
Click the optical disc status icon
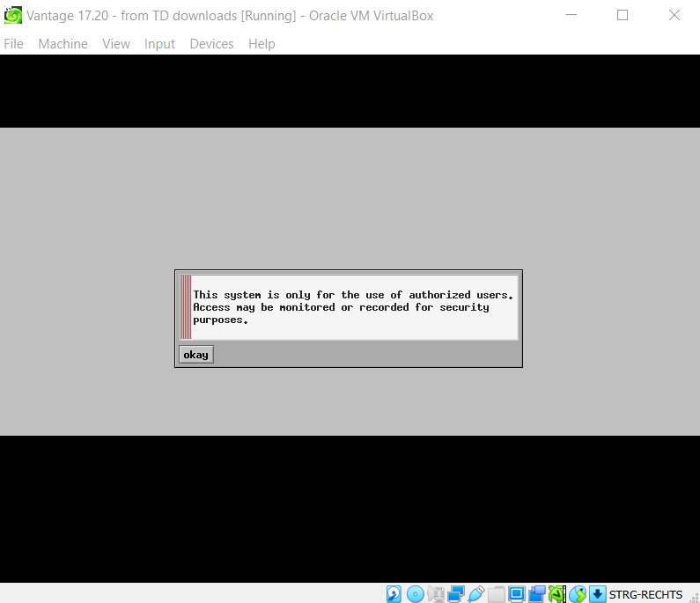[x=416, y=594]
